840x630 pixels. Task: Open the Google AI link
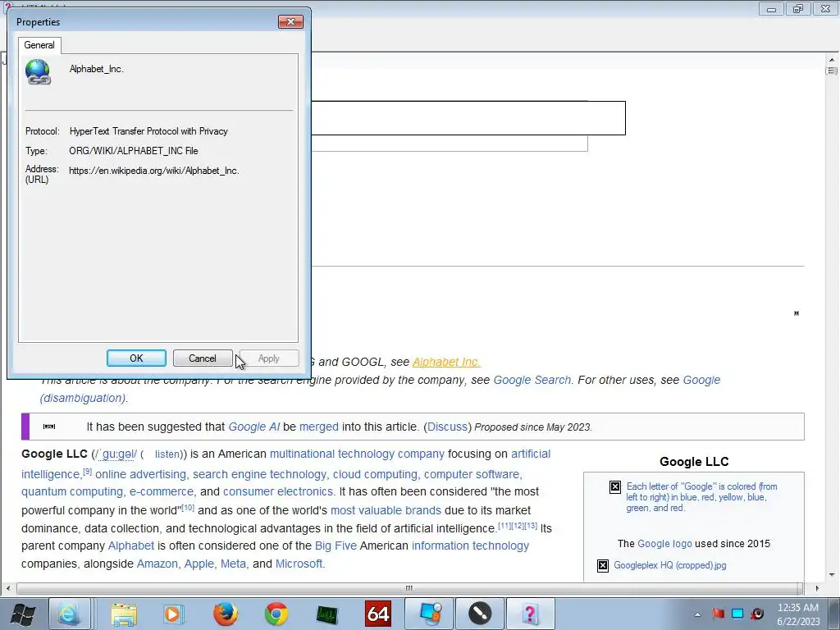[x=254, y=427]
